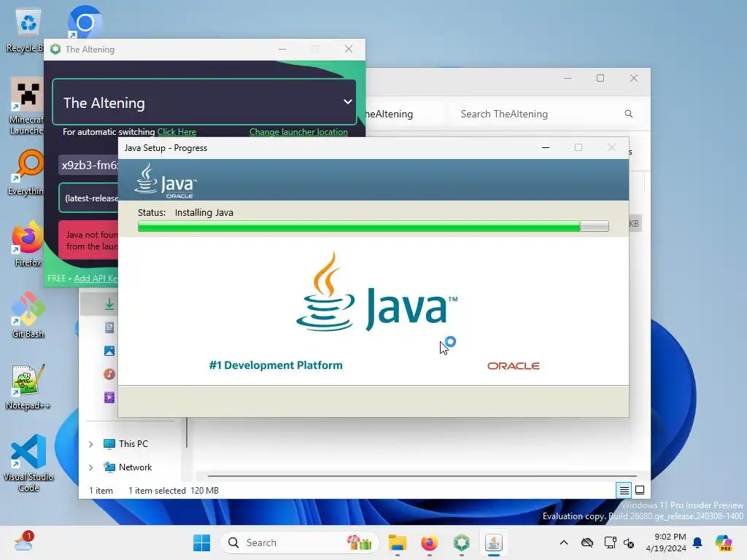
Task: Open the notification bell in system tray
Action: 697,542
